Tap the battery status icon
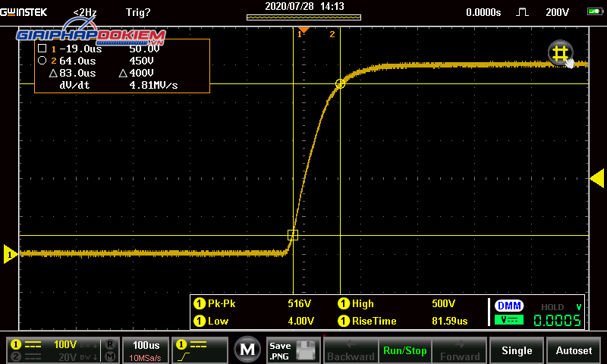607x364 pixels. click(595, 11)
